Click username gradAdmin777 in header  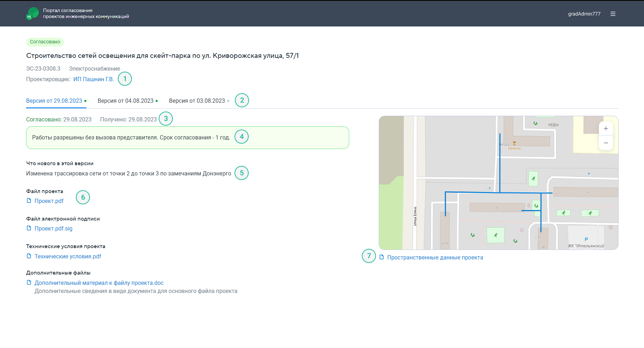pos(584,14)
